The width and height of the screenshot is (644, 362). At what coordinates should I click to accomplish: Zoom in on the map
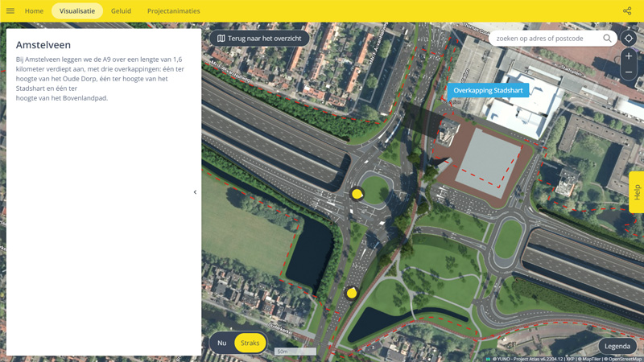click(629, 56)
